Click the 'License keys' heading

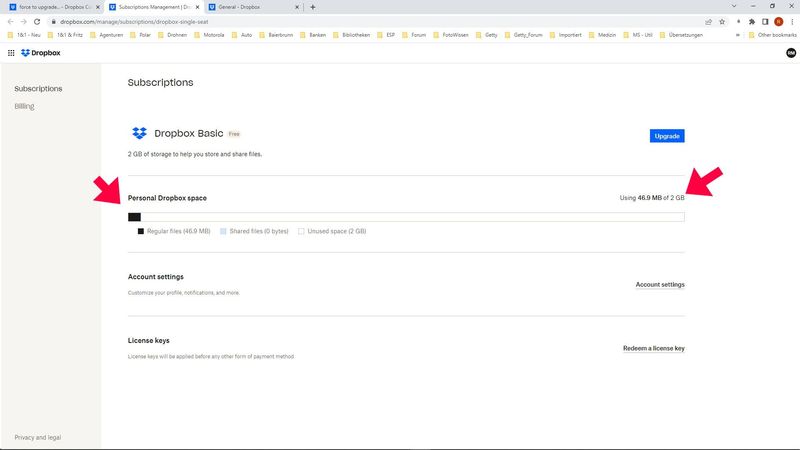[x=148, y=340]
